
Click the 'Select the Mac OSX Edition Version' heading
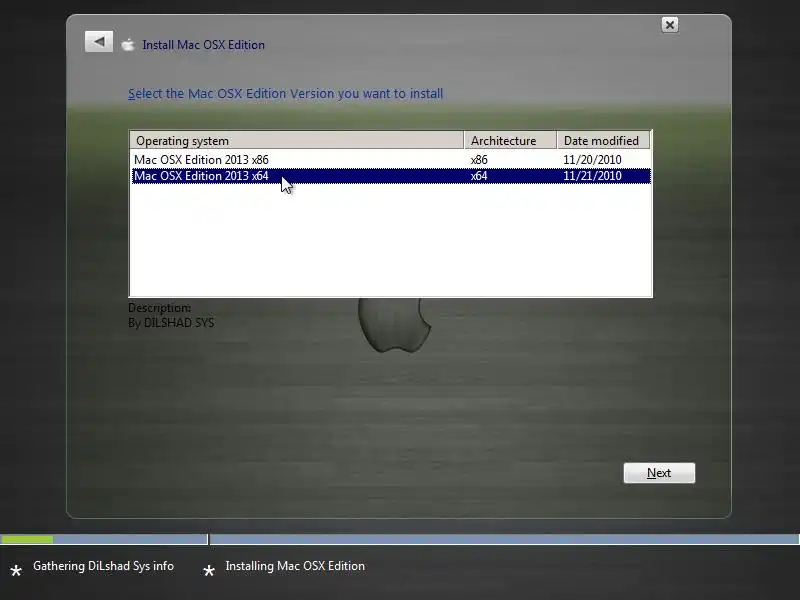286,94
